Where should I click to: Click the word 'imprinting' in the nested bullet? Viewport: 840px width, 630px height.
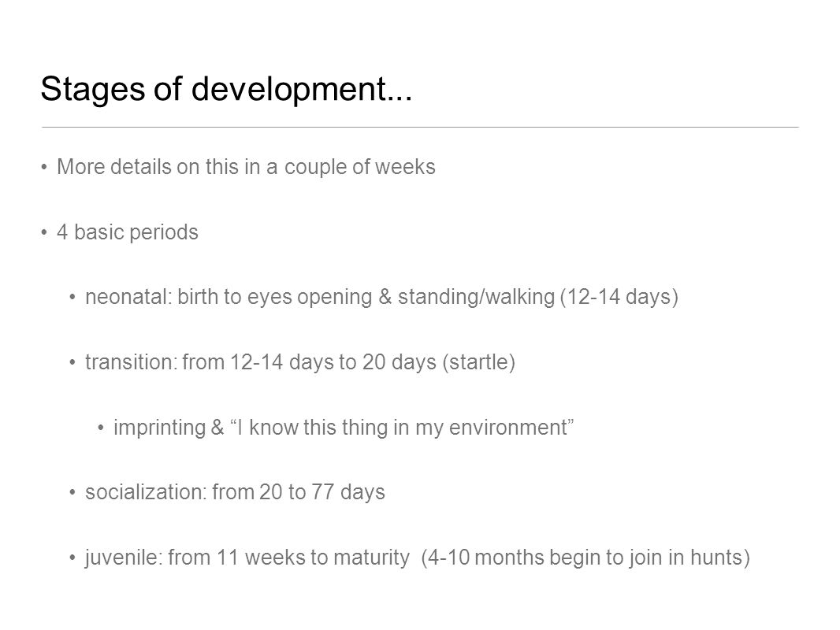[x=160, y=428]
